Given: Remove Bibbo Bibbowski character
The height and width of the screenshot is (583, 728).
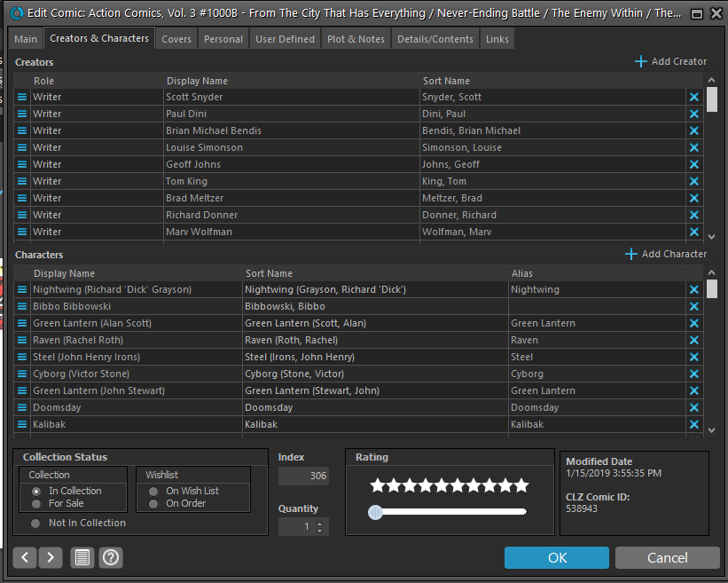Looking at the screenshot, I should pos(693,307).
